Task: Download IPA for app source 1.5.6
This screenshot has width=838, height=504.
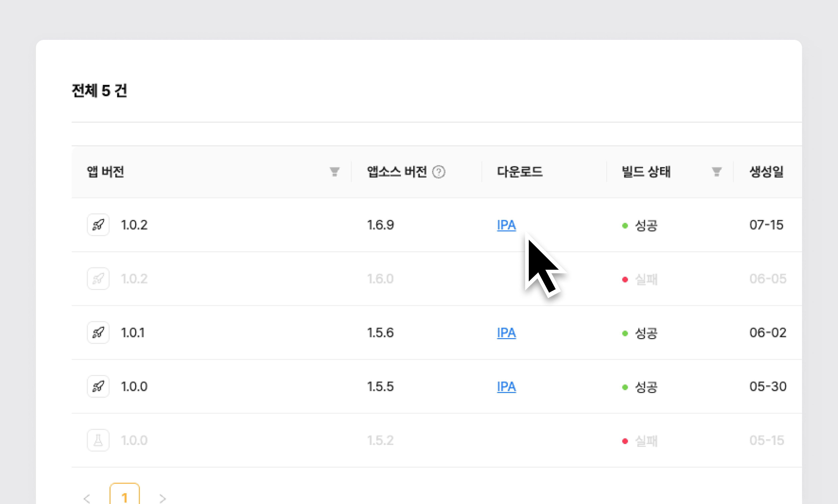Action: point(506,333)
